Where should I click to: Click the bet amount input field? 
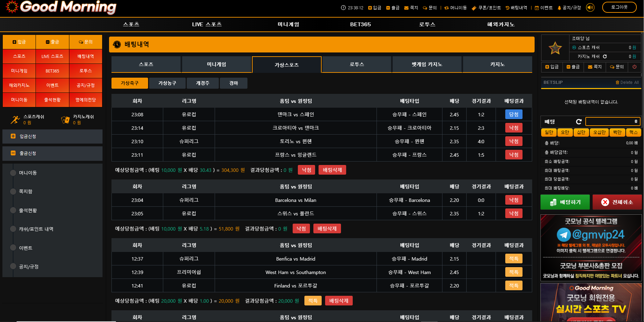613,121
